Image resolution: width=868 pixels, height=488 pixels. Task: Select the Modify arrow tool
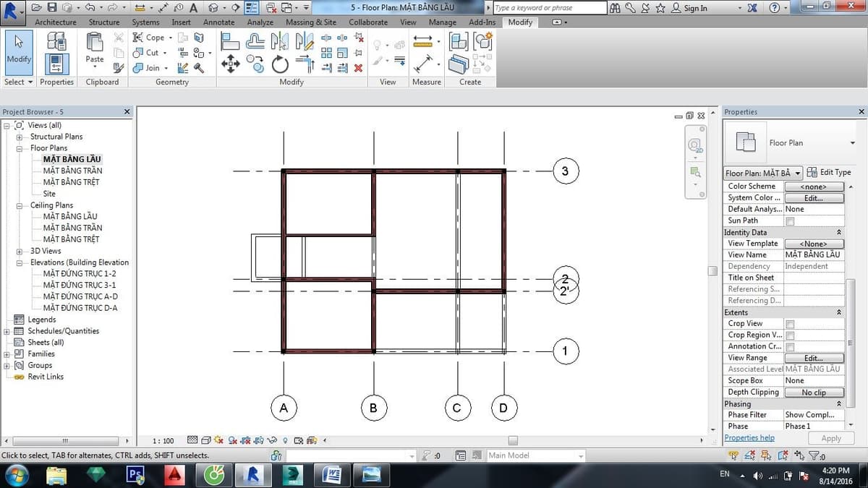coord(19,52)
